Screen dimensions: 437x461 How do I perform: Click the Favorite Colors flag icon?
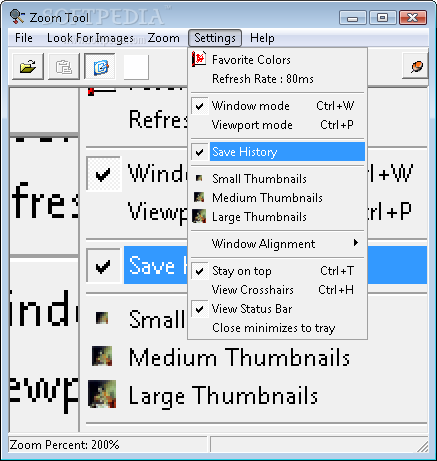(199, 59)
